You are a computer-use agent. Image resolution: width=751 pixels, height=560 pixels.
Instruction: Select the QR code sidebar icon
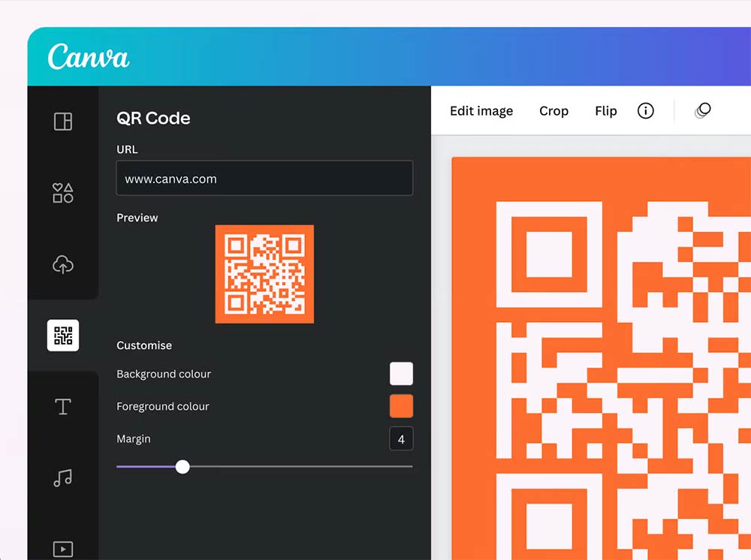coord(63,336)
